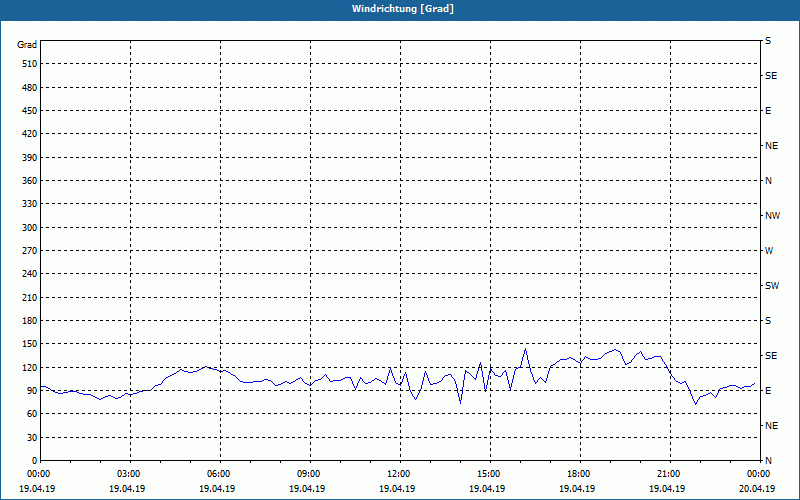800x500 pixels.
Task: Pick the 270 y-axis label
Action: [x=30, y=251]
